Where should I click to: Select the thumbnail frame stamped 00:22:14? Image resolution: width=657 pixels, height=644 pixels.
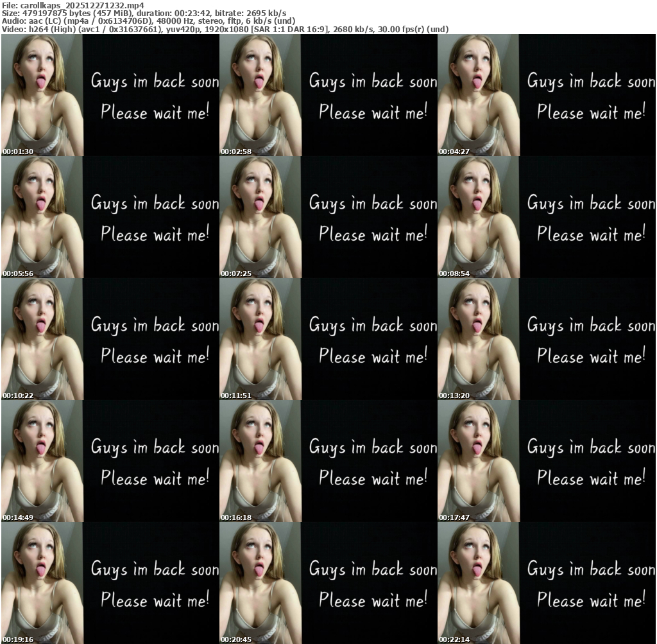547,583
